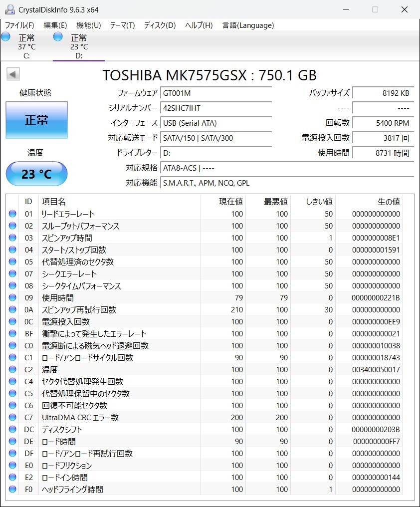Image resolution: width=420 pixels, height=507 pixels.
Task: Click the rotation rate value 5400 RPM
Action: (383, 123)
